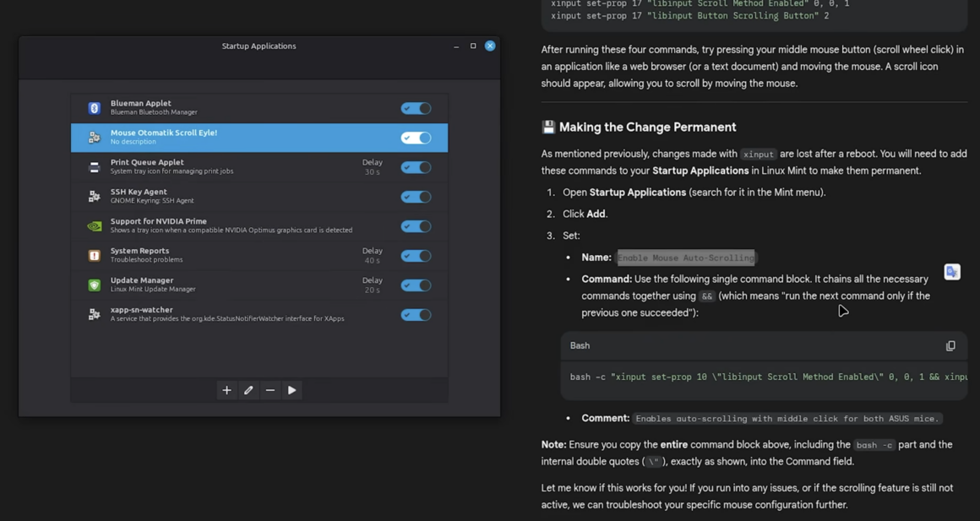The width and height of the screenshot is (980, 521).
Task: Disable Mouse Otomatik Scroll Eyle! switch
Action: pos(416,138)
